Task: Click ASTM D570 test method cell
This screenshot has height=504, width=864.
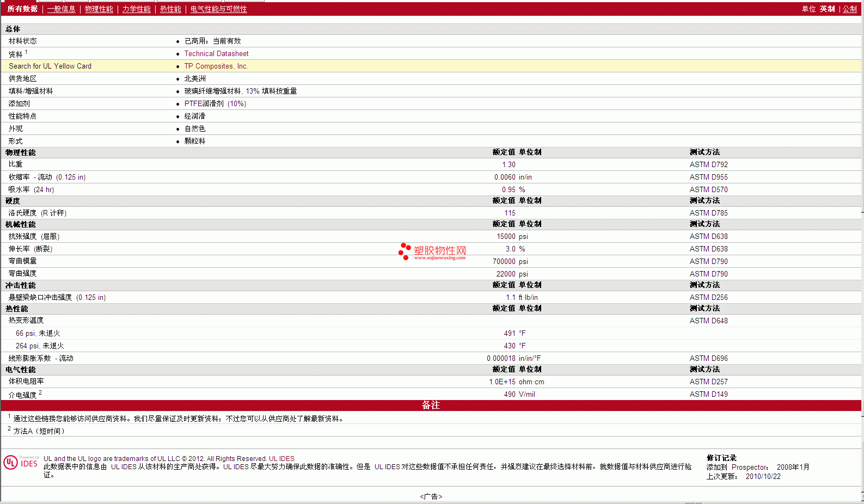Action: pos(708,189)
